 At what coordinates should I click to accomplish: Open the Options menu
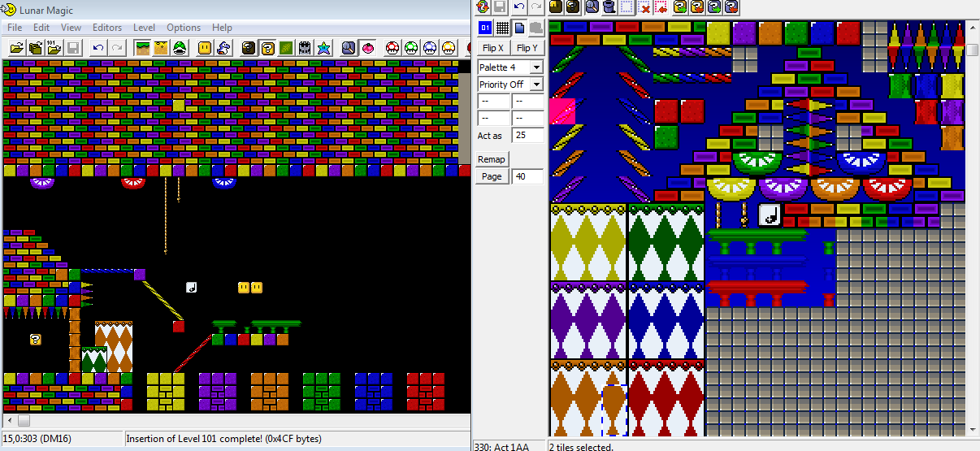click(x=184, y=28)
